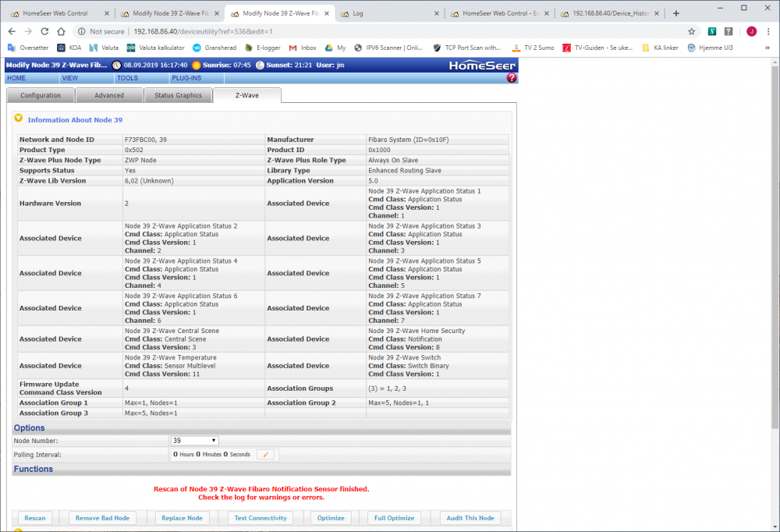Switch to the Status Graphics tab
The image size is (780, 532).
[x=177, y=95]
